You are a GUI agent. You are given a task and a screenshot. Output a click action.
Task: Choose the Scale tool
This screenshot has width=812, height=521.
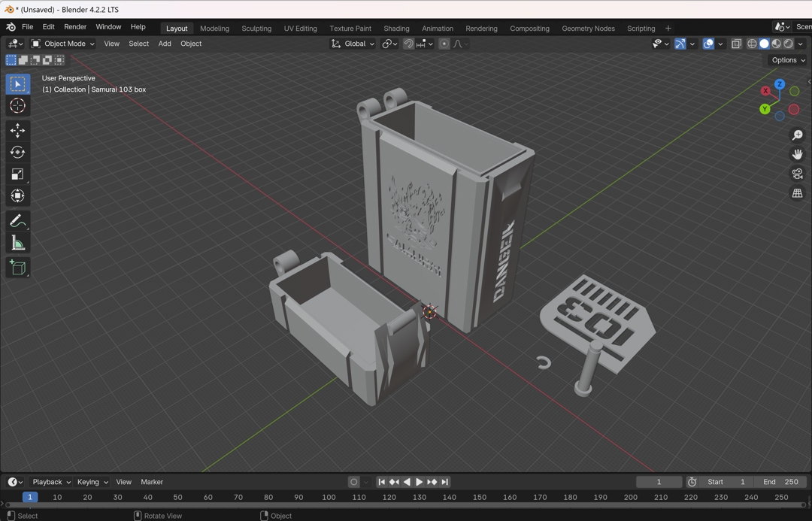pos(17,174)
